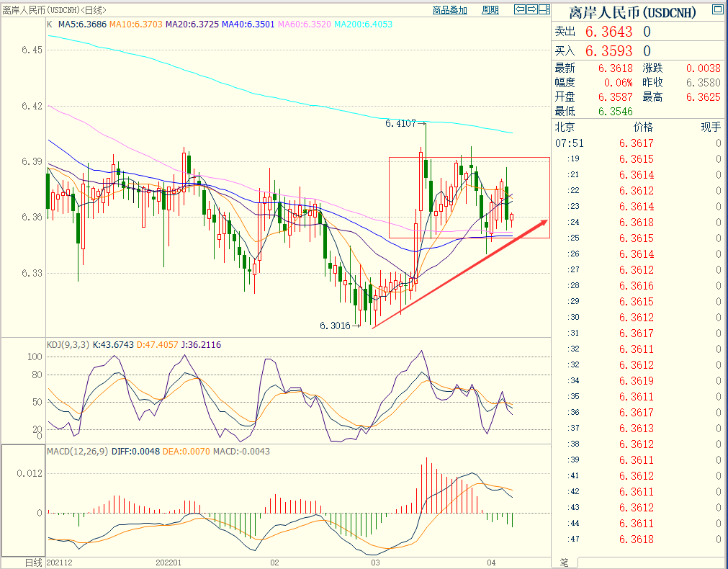The width and height of the screenshot is (728, 569).
Task: Click the 买入 bid price 6.3593
Action: (608, 51)
